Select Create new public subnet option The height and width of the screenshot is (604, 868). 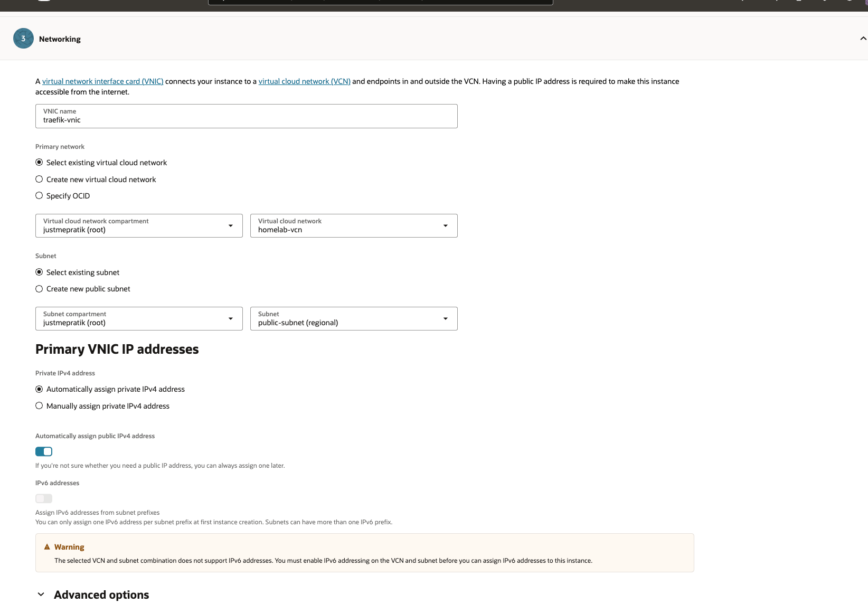[39, 289]
